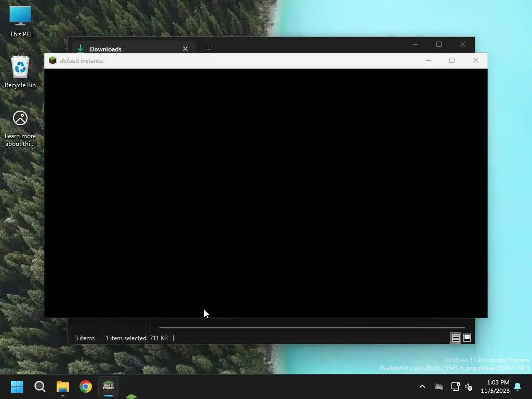Open This PC desktop icon
Screen dimensions: 532x399
20,21
